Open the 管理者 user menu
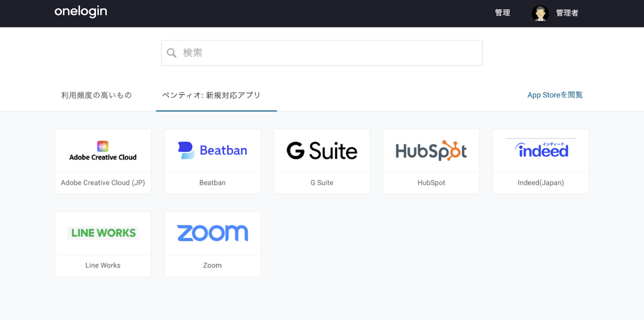 pos(567,13)
